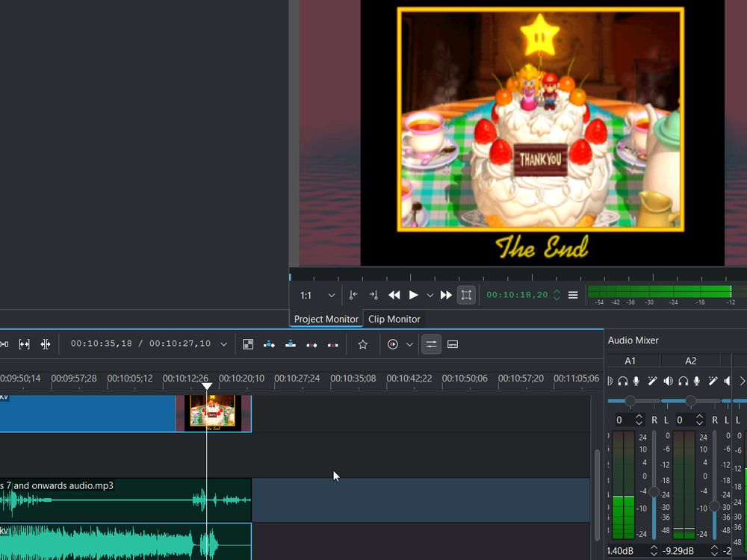The width and height of the screenshot is (747, 560).
Task: Open the subtitle tool icon
Action: coord(453,344)
